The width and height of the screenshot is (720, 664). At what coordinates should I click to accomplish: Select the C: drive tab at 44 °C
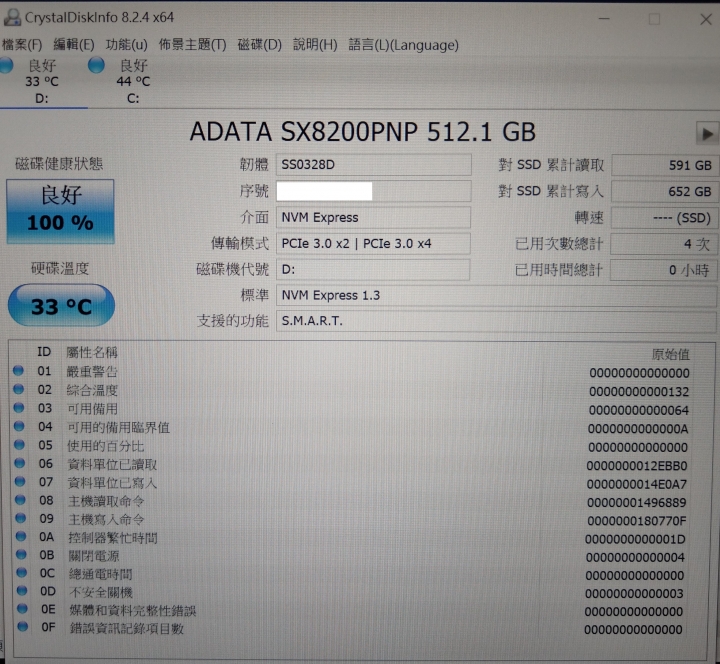(x=133, y=81)
